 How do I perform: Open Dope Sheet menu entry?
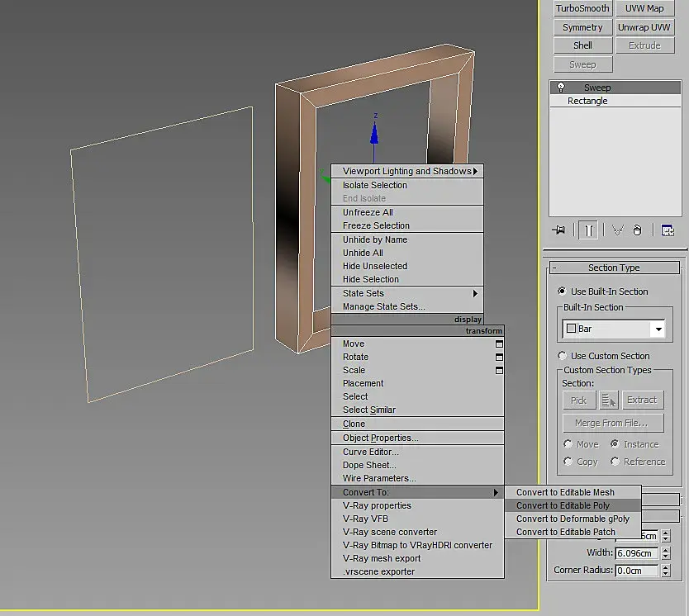(x=417, y=465)
